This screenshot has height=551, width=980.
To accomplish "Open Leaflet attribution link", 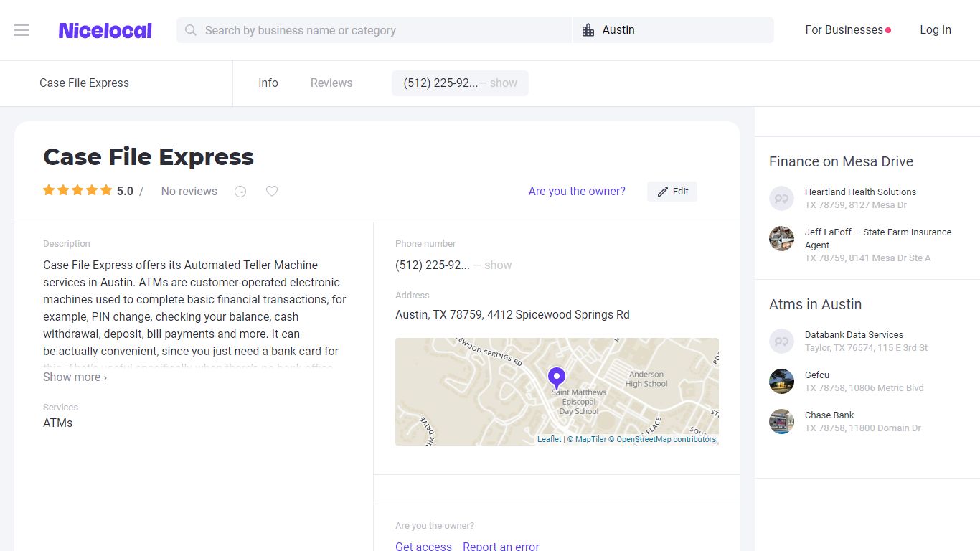I will pos(550,440).
